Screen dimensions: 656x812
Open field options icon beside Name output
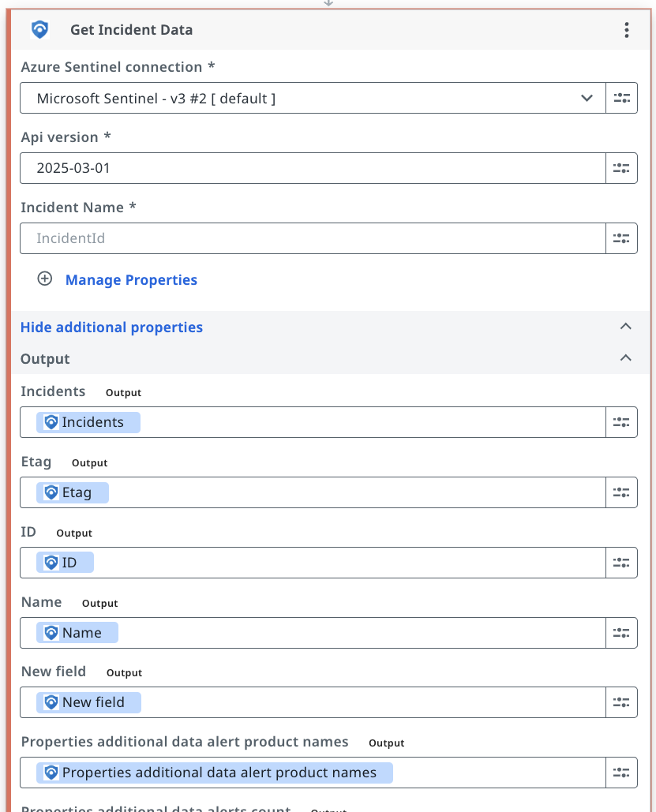pyautogui.click(x=621, y=633)
